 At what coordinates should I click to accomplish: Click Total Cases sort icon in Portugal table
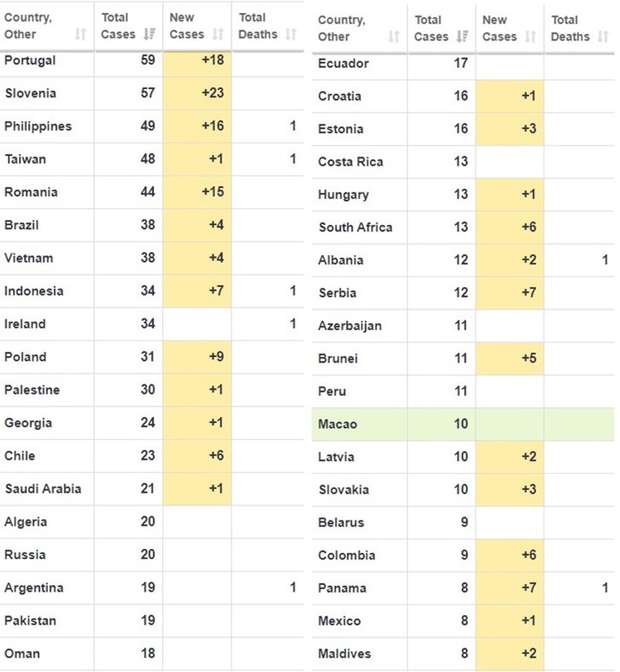(x=149, y=34)
